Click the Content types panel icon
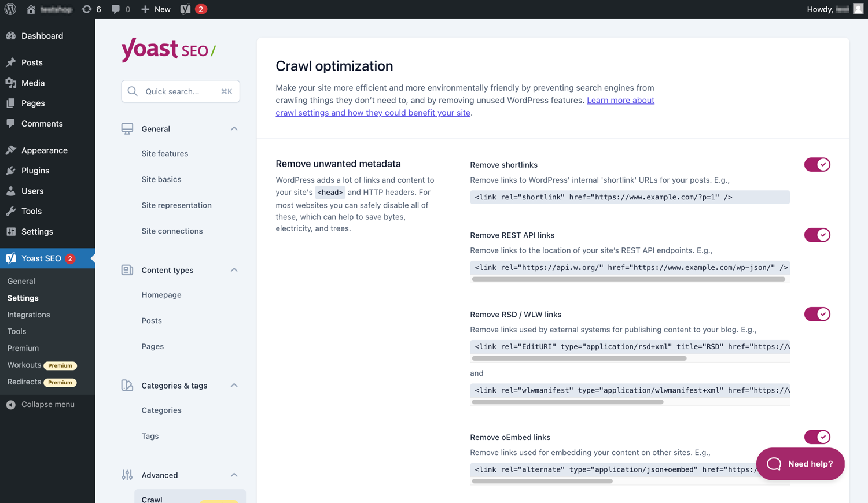The image size is (868, 503). (127, 270)
